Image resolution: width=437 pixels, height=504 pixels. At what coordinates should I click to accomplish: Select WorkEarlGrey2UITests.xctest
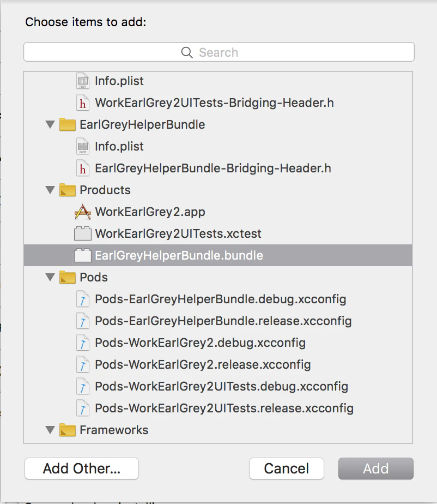[218, 233]
